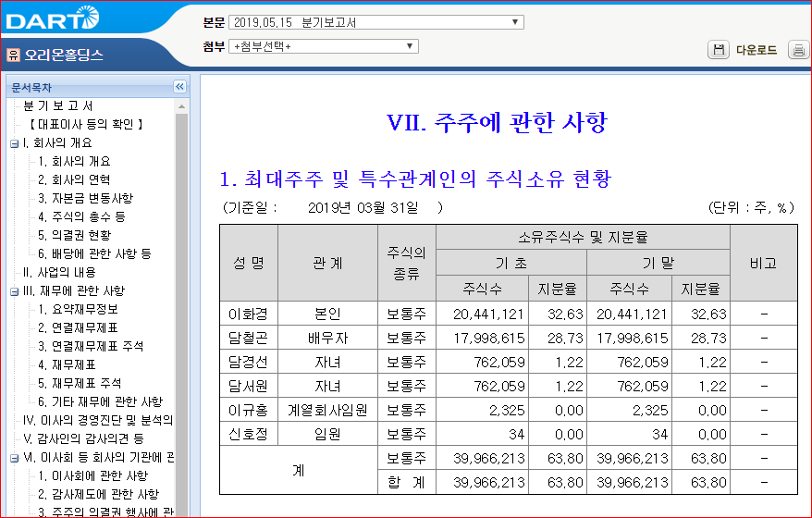Click the save disk download icon
This screenshot has width=812, height=518.
point(719,50)
